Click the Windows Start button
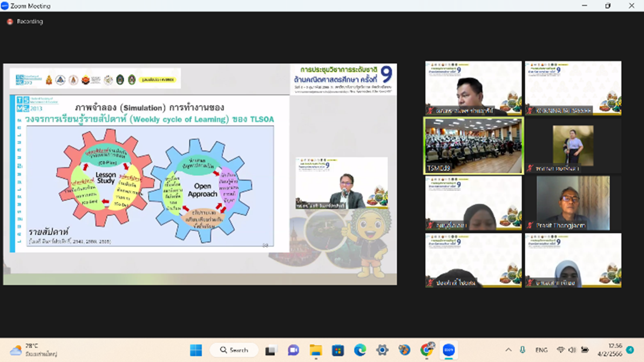Image resolution: width=644 pixels, height=362 pixels. pos(196,350)
